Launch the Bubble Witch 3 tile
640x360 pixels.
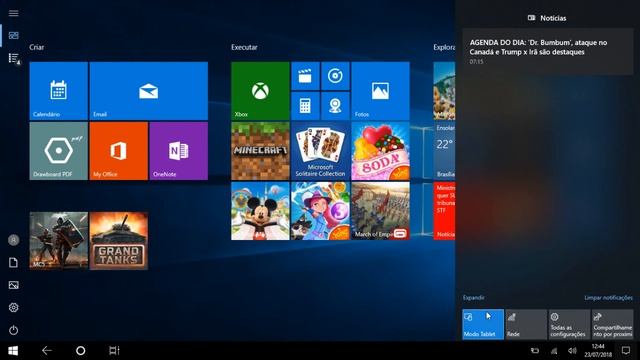(320, 211)
